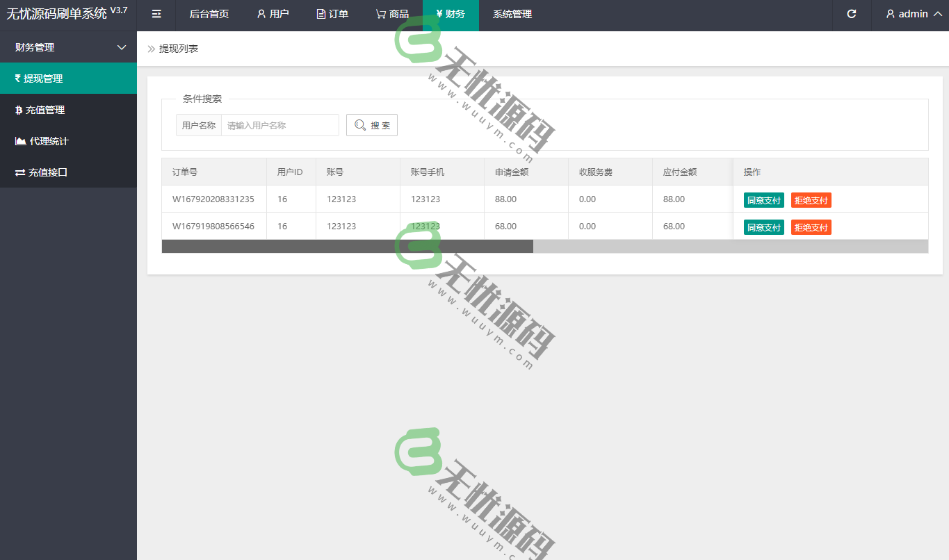
Task: Open 订单 menu in top navigation
Action: [x=332, y=14]
